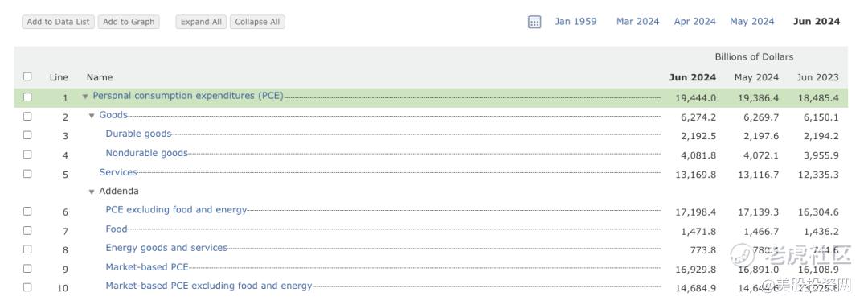Switch to the Apr 2024 date
Screen dimensions: 868x305
pyautogui.click(x=694, y=22)
